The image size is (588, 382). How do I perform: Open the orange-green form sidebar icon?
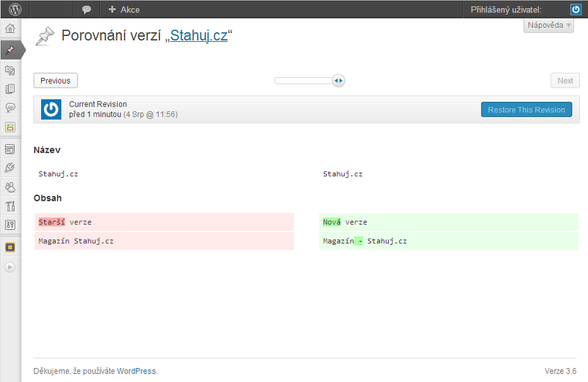pyautogui.click(x=10, y=127)
